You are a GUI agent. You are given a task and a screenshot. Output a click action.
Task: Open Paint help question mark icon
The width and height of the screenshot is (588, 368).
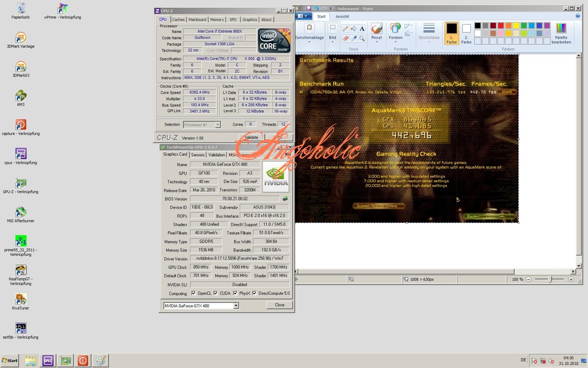[x=578, y=16]
